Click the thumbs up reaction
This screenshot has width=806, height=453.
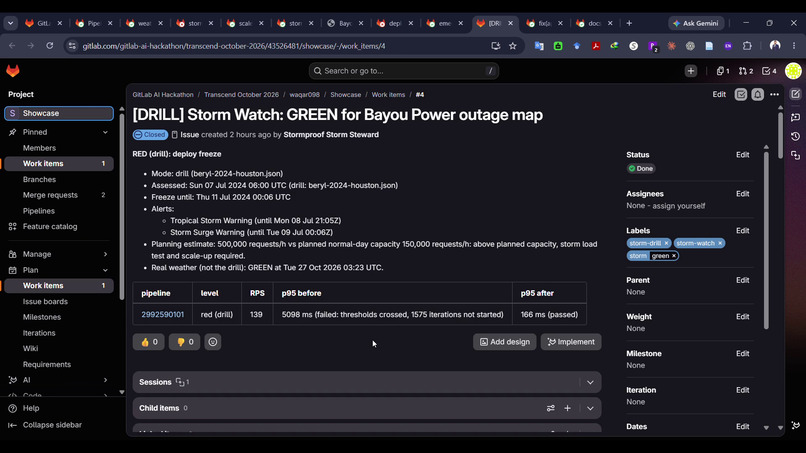(149, 342)
